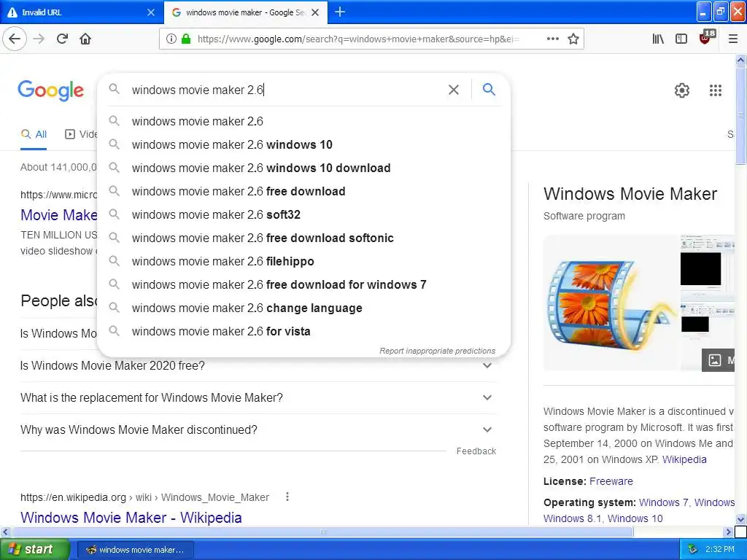747x560 pixels.
Task: Switch to the Videos results tab
Action: coord(81,134)
